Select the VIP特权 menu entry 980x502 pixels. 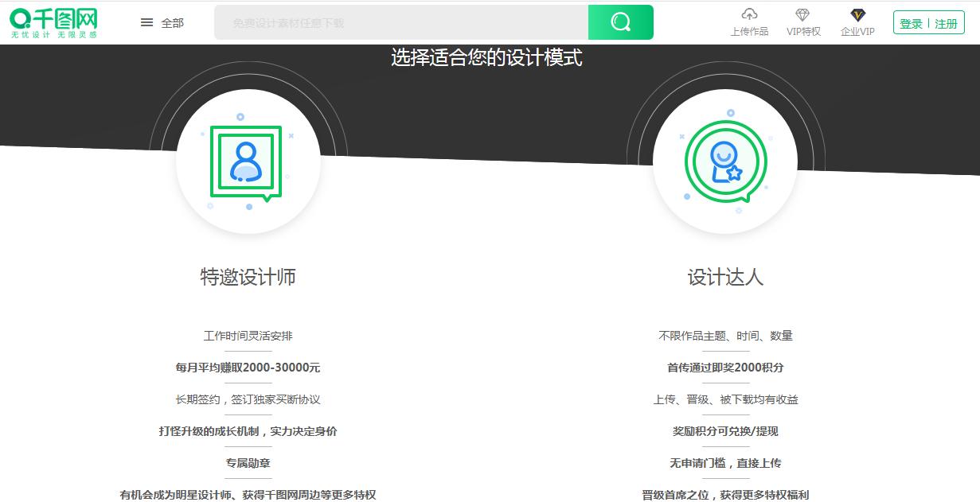[x=802, y=33]
